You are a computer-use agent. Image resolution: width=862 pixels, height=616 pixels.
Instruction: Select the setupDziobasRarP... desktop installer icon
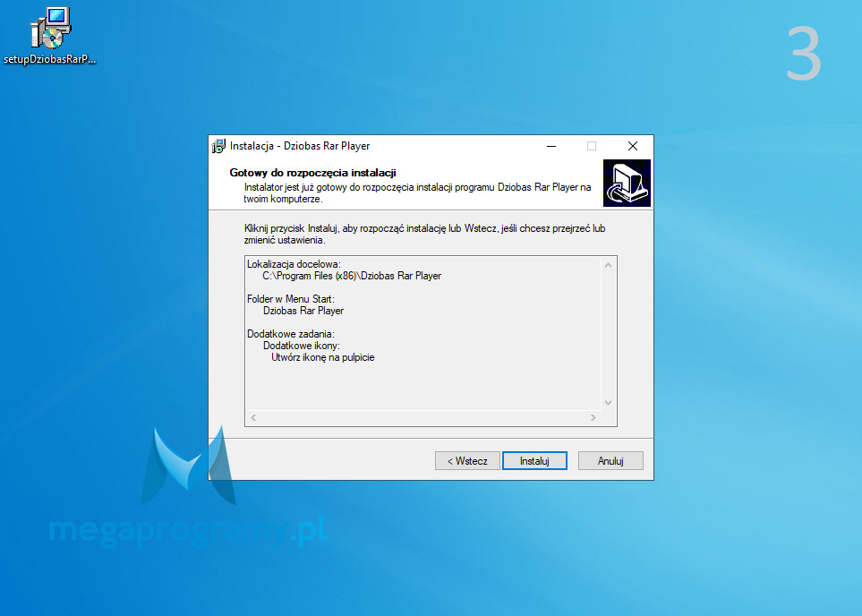coord(49,36)
